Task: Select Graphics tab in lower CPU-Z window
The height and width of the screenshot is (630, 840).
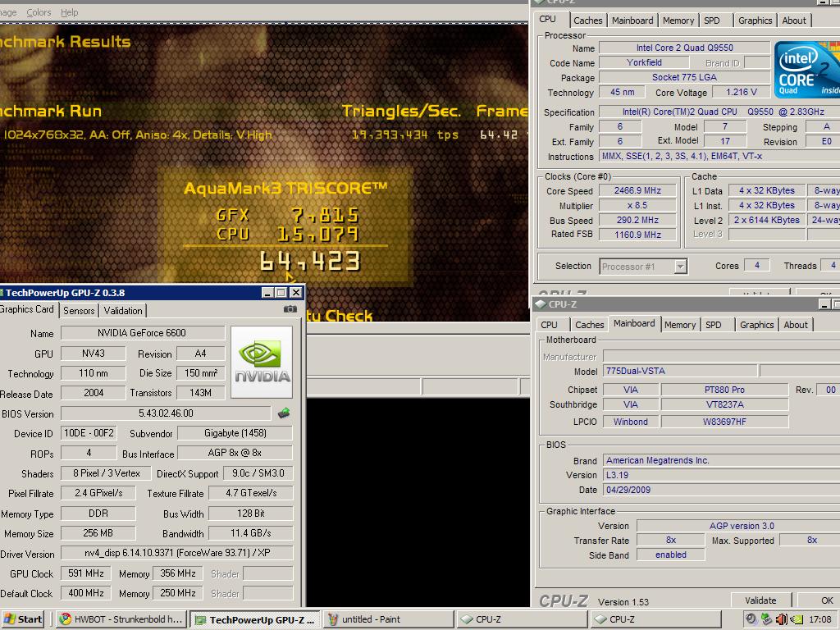Action: pyautogui.click(x=756, y=325)
